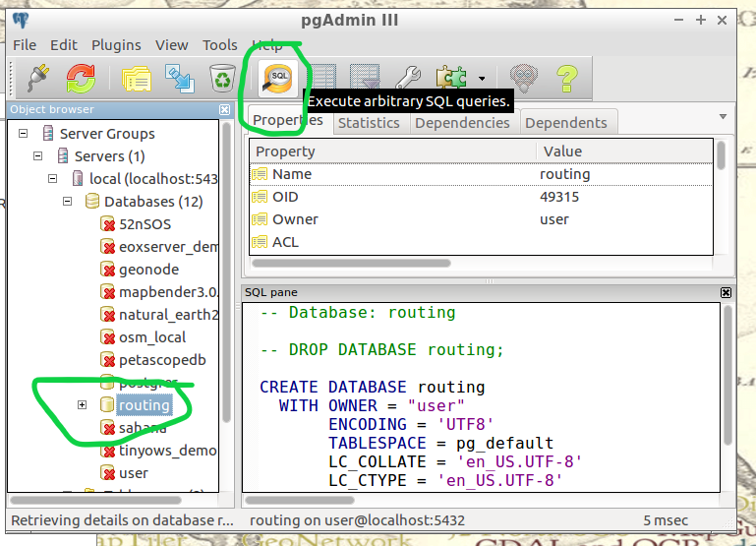756x546 pixels.
Task: Select the osm_local database
Action: [x=151, y=337]
